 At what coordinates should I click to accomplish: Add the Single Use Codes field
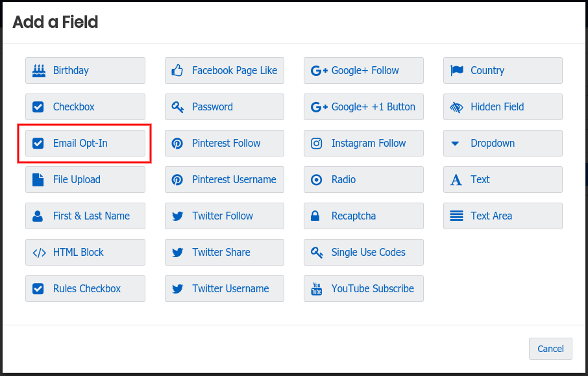363,253
